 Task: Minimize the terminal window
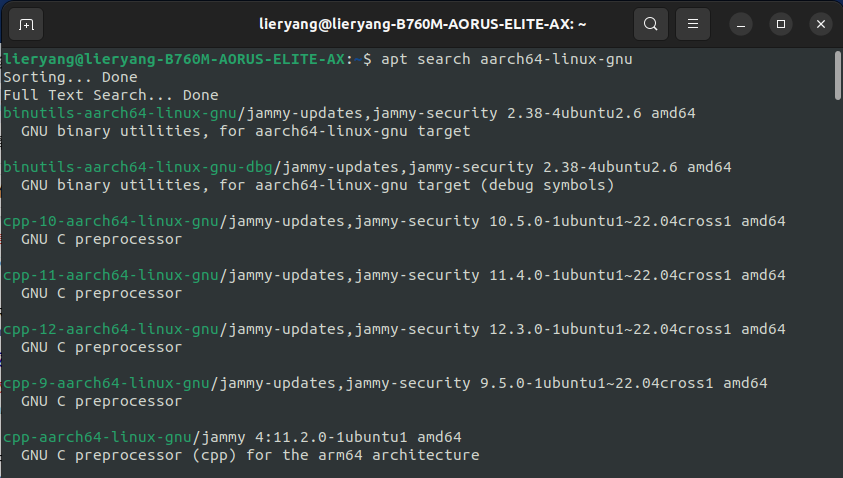(x=741, y=24)
